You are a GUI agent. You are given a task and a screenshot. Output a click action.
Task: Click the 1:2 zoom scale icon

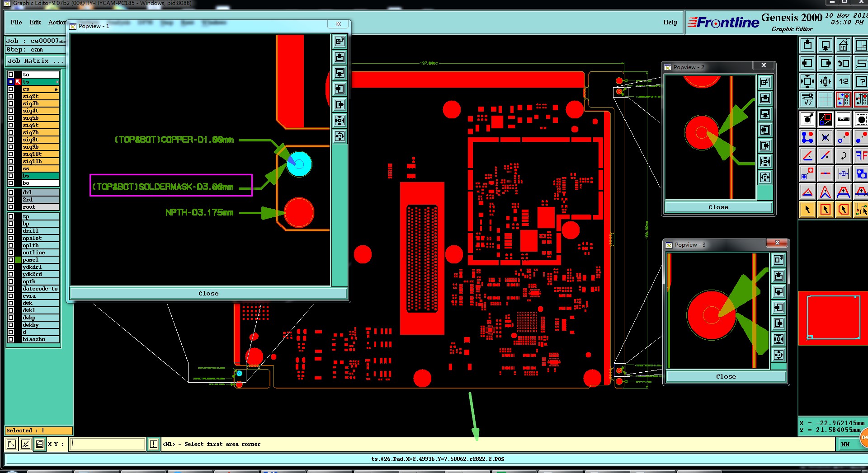(x=843, y=81)
